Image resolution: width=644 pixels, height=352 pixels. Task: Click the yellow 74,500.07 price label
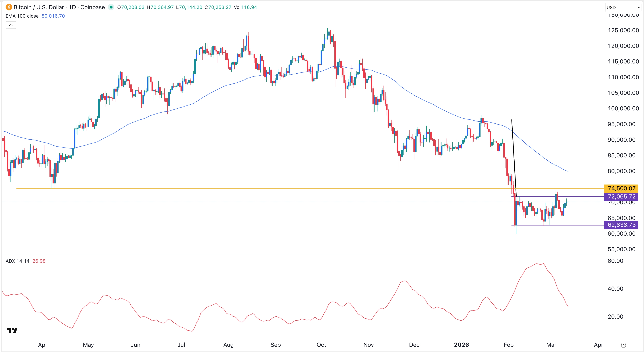coord(622,188)
